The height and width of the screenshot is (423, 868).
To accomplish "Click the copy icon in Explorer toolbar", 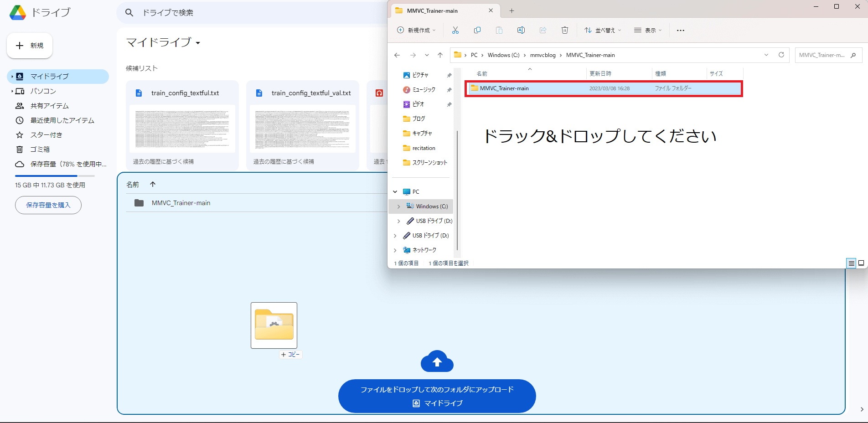I will [477, 30].
